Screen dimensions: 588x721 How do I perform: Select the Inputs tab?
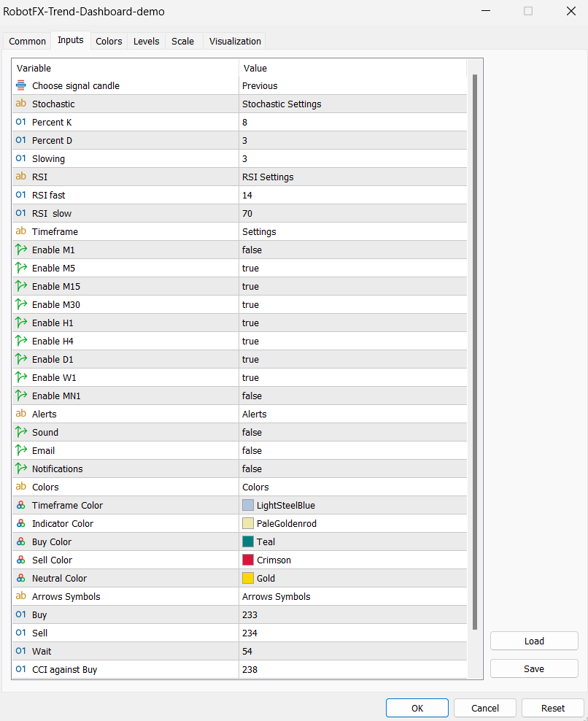(x=70, y=40)
